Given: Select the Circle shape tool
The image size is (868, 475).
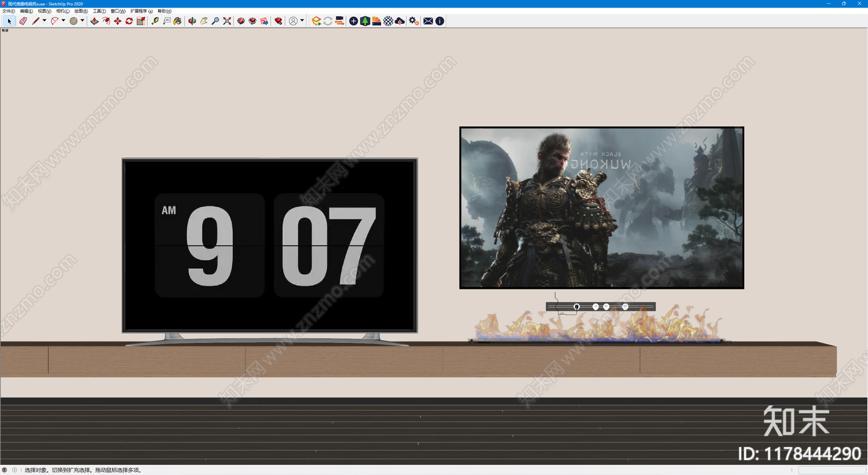Looking at the screenshot, I should pos(74,21).
